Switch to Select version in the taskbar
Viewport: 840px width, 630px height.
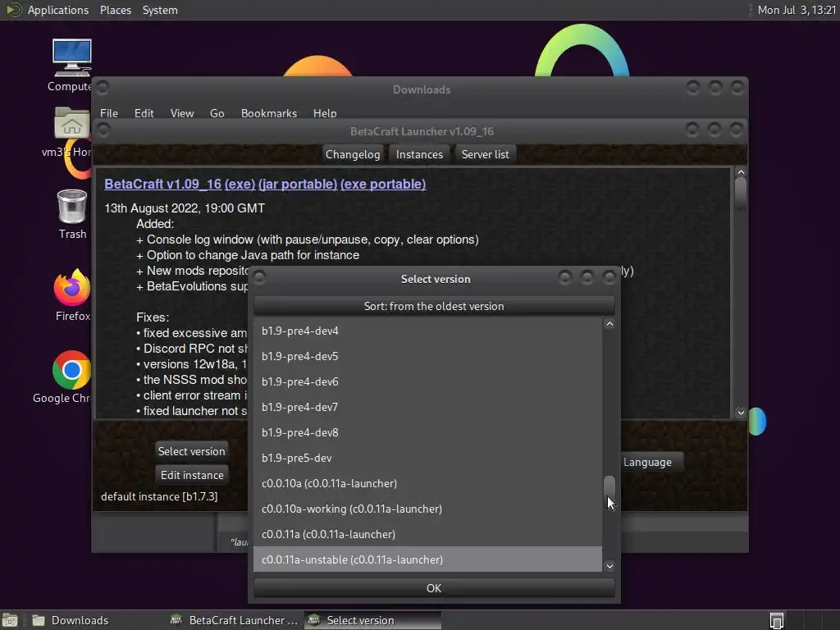point(373,620)
